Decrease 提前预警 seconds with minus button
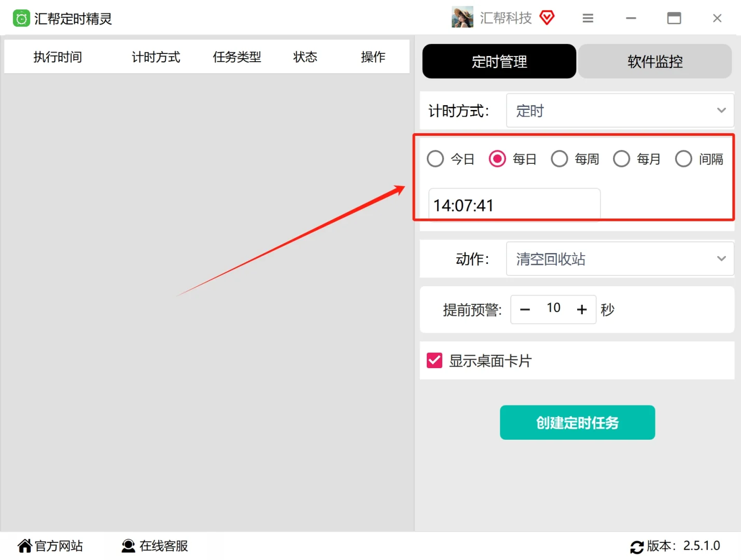This screenshot has width=741, height=560. [x=525, y=309]
